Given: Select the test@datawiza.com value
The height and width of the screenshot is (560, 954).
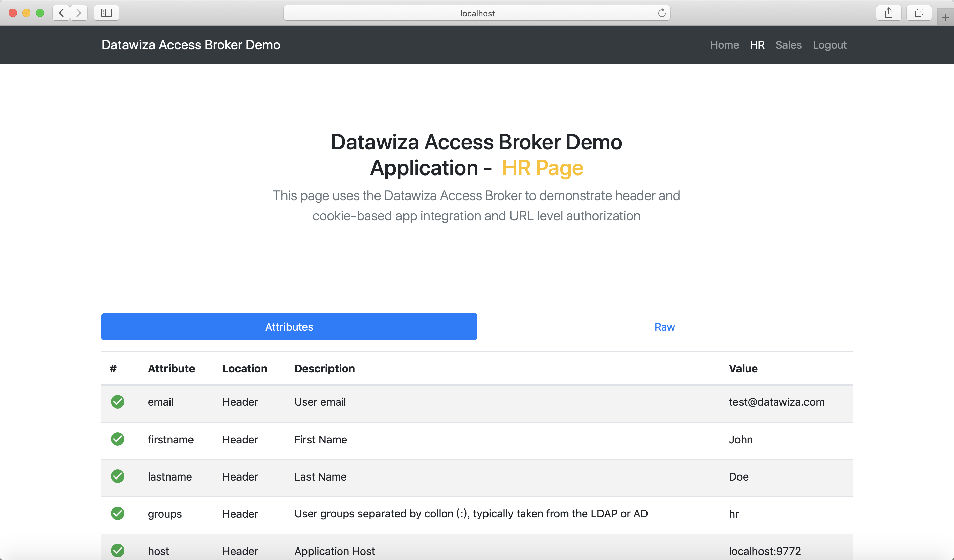Looking at the screenshot, I should tap(776, 402).
